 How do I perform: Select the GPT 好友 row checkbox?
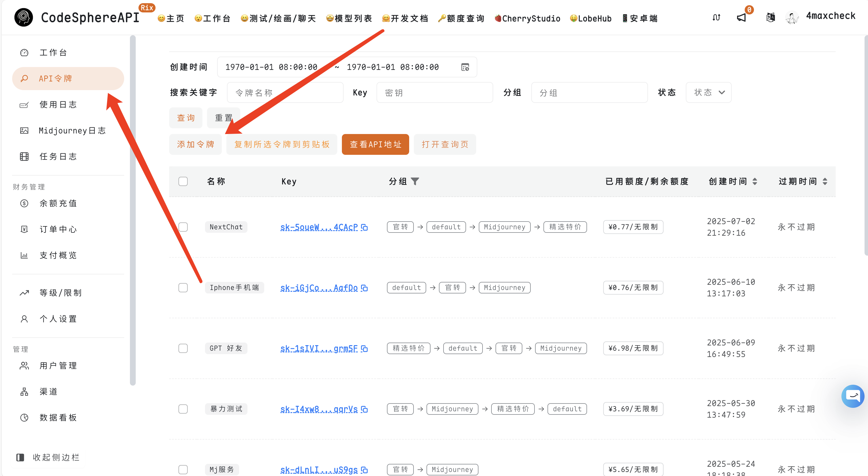183,348
